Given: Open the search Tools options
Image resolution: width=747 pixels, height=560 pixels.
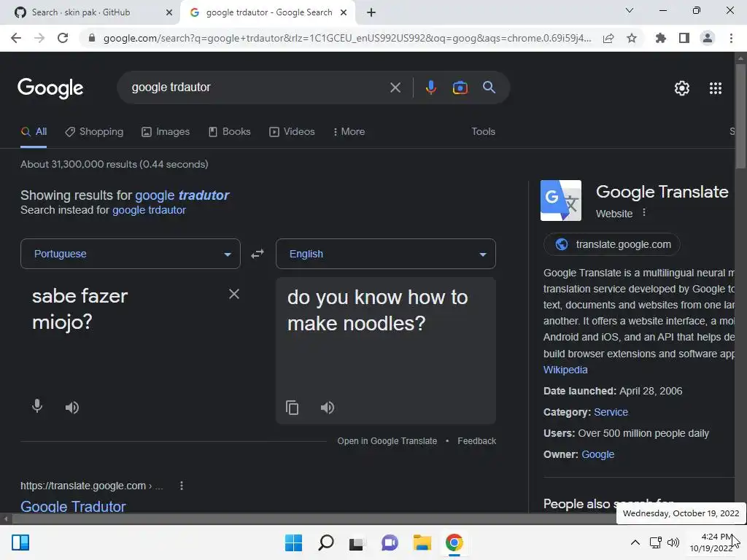Looking at the screenshot, I should (x=483, y=132).
